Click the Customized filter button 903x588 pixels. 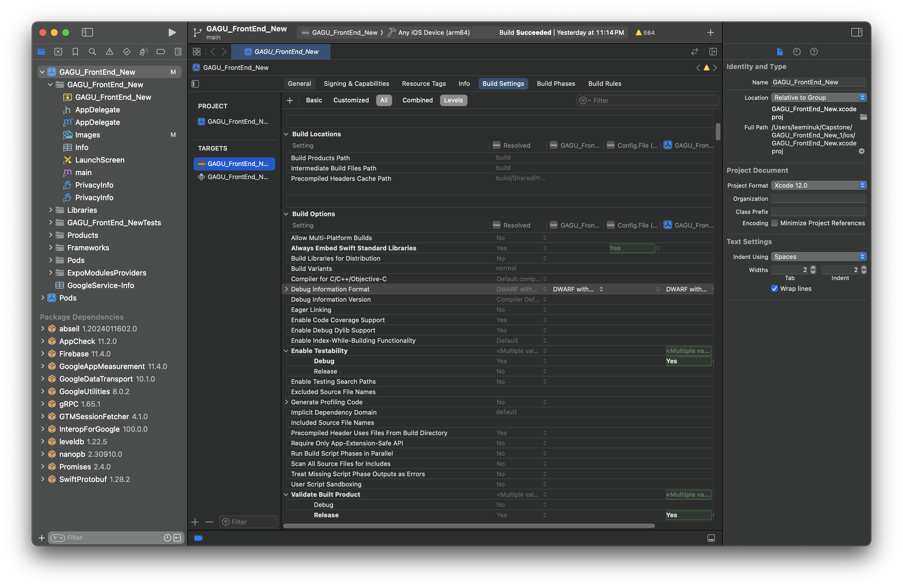tap(350, 100)
